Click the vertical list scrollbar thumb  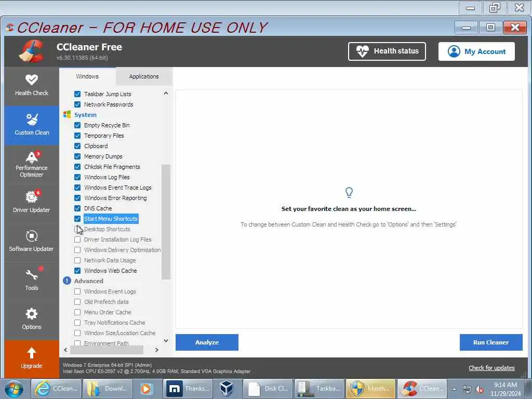point(166,222)
